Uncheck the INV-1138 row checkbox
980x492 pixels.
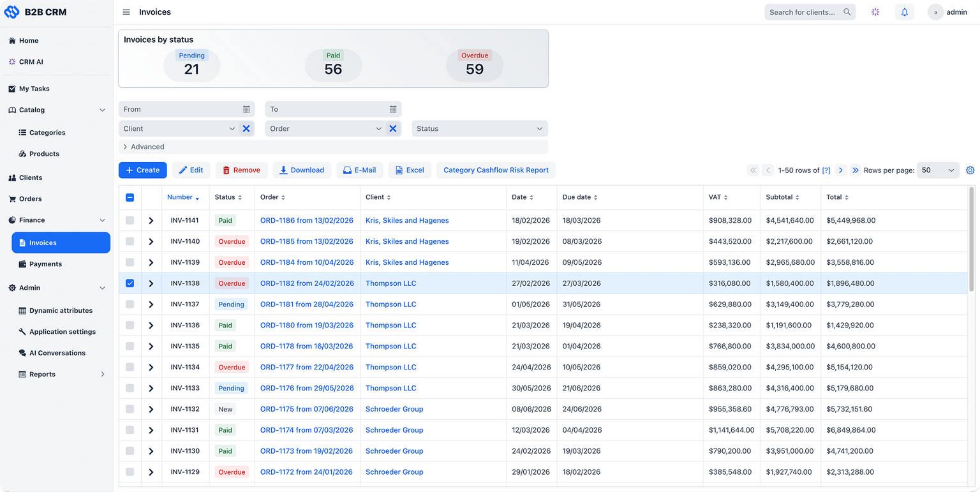130,283
